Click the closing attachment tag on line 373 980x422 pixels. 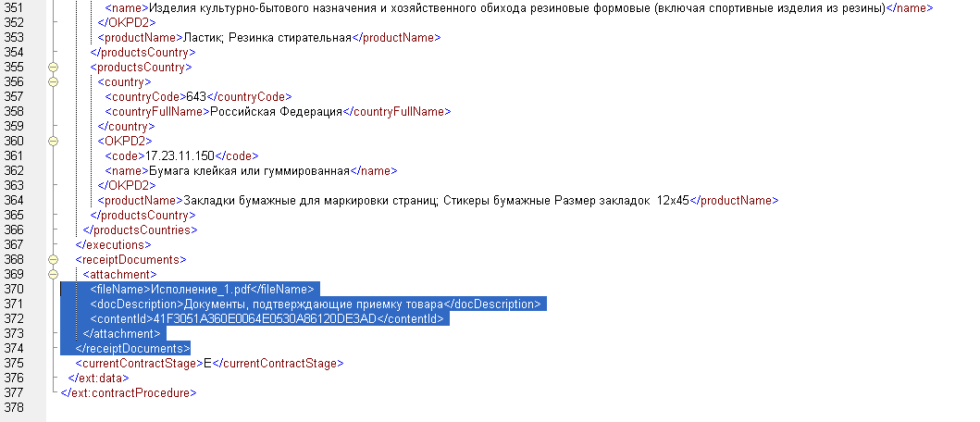(121, 334)
